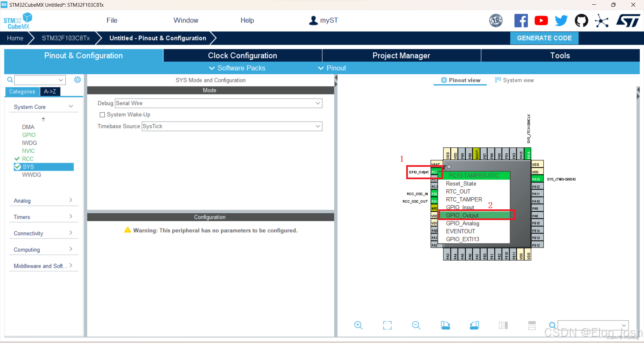The height and width of the screenshot is (343, 644).
Task: Click the circled checkmark icon beside SYS
Action: [18, 167]
